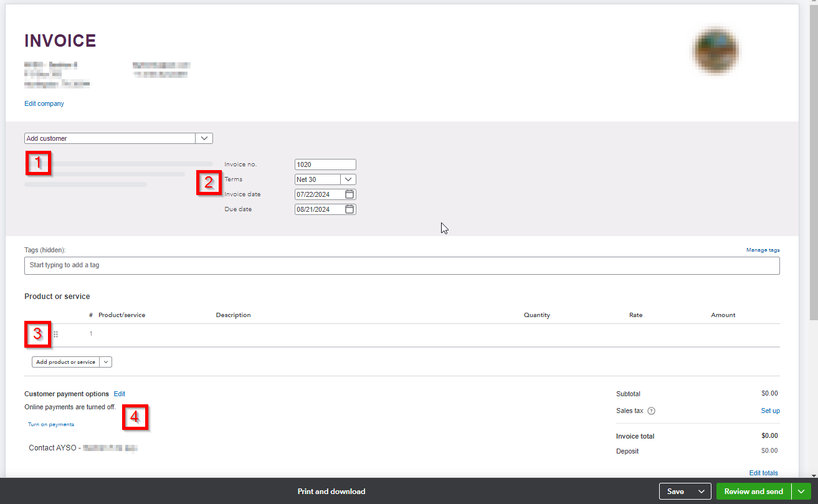Open the Manage tags link
Image resolution: width=818 pixels, height=504 pixels.
(763, 250)
